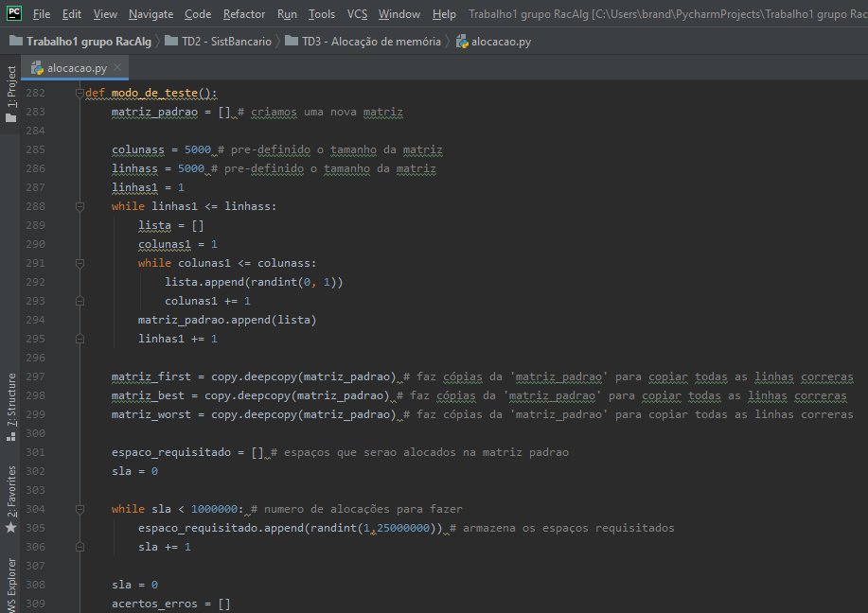This screenshot has width=868, height=613.
Task: Collapse the modo_de_teste function fold marker
Action: (x=80, y=93)
